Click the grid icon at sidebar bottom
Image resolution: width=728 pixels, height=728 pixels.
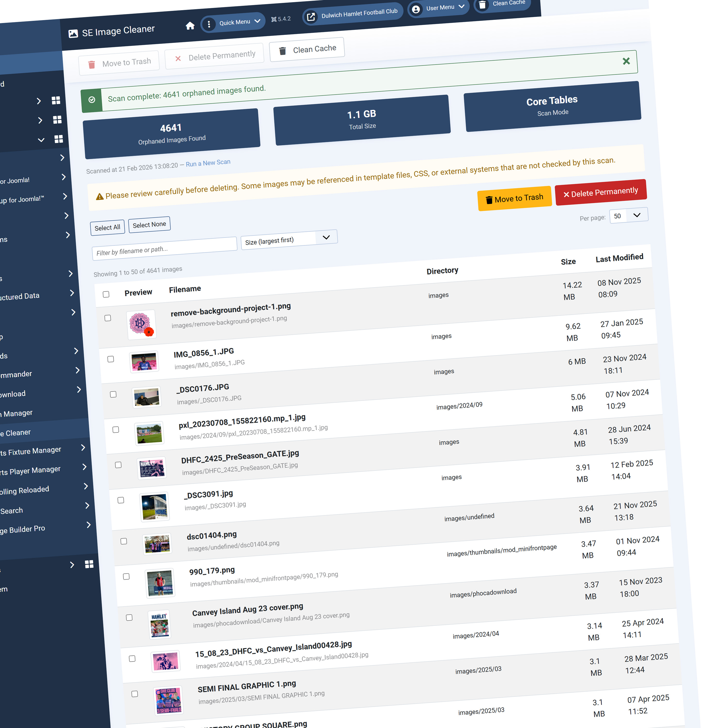[89, 564]
